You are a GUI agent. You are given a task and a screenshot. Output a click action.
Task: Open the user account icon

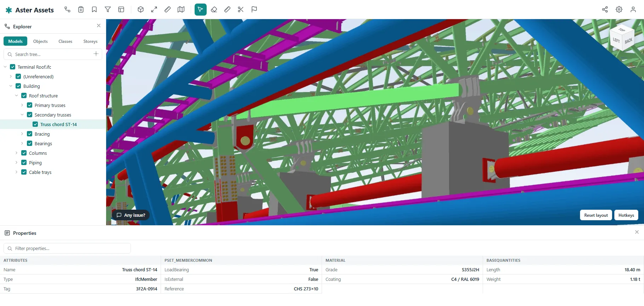point(633,10)
